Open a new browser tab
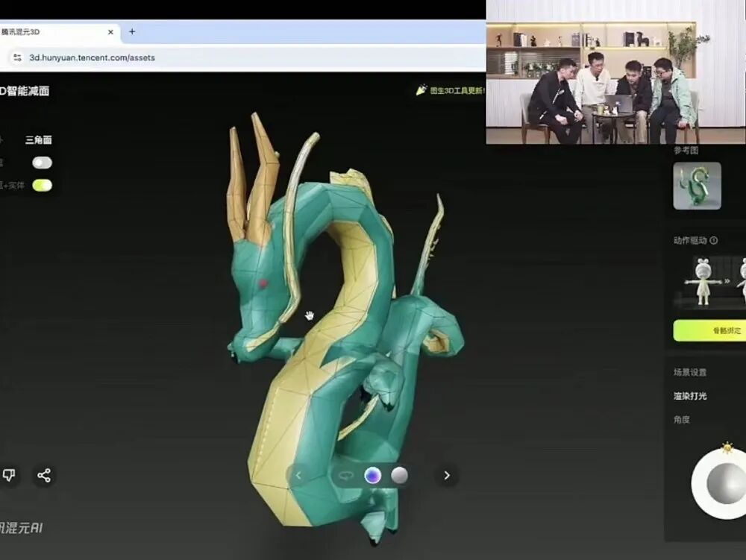The image size is (746, 560). (x=132, y=32)
